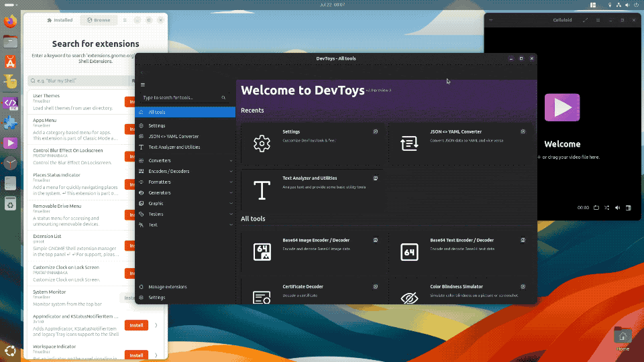Install the User Themes extension

point(129,102)
